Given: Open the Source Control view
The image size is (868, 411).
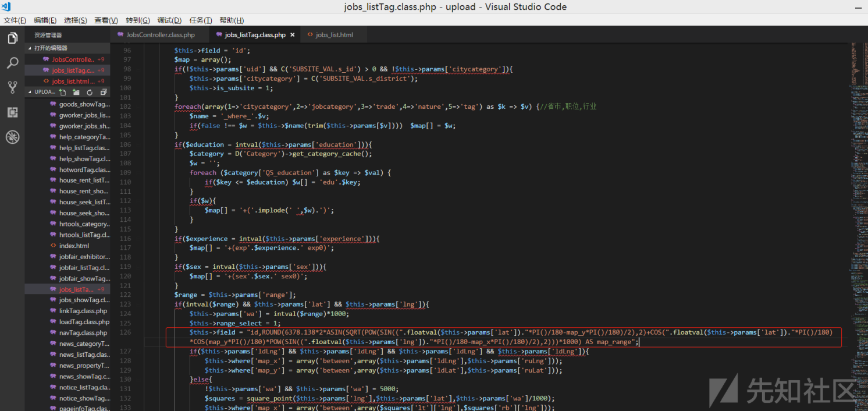Looking at the screenshot, I should click(12, 87).
